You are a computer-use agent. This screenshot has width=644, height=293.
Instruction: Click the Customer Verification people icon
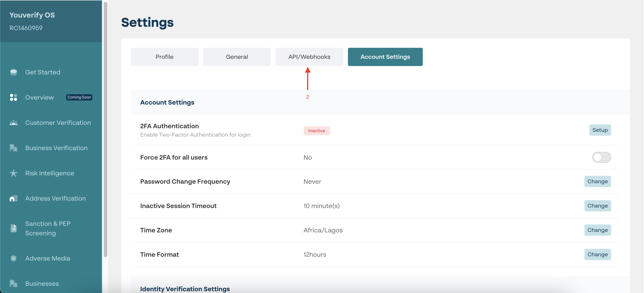pyautogui.click(x=14, y=123)
